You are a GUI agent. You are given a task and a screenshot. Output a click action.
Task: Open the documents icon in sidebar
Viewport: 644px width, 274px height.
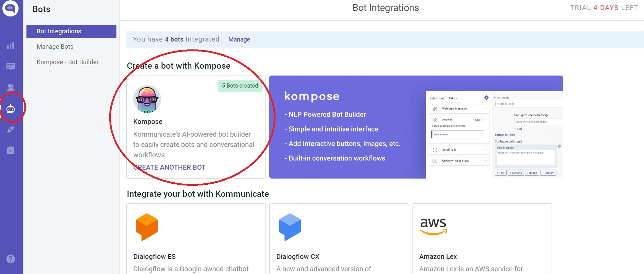11,150
